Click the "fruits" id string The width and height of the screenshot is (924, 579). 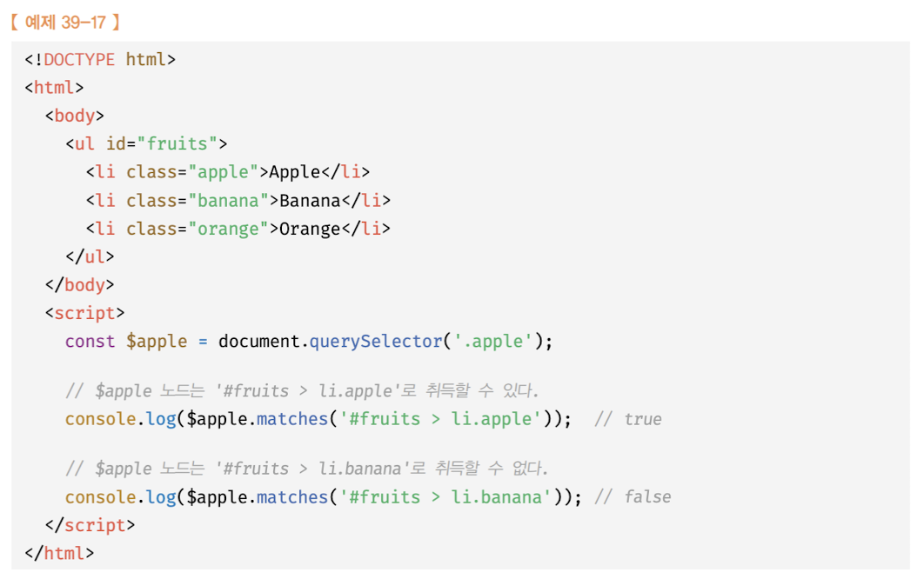click(x=177, y=143)
